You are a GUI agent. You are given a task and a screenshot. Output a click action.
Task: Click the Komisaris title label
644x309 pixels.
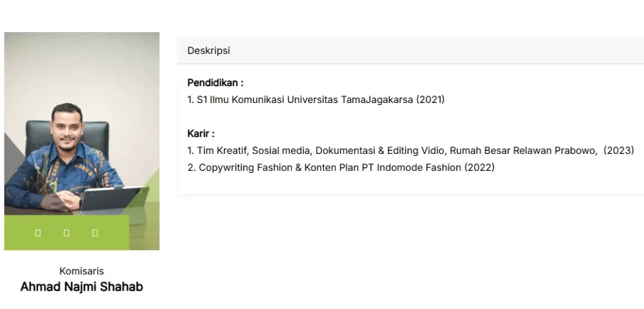click(82, 271)
